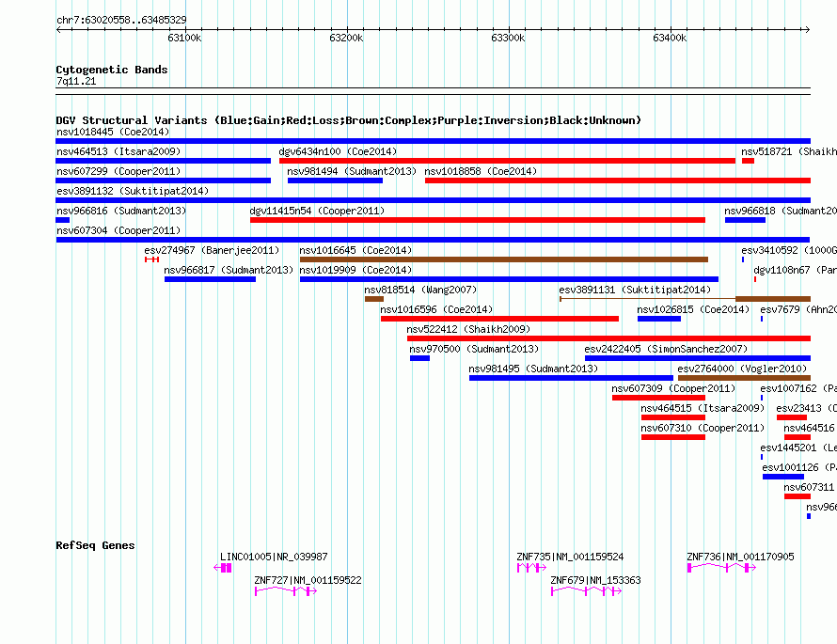
Task: Open nsv522412 (Shaikh2009) label
Action: click(x=468, y=329)
